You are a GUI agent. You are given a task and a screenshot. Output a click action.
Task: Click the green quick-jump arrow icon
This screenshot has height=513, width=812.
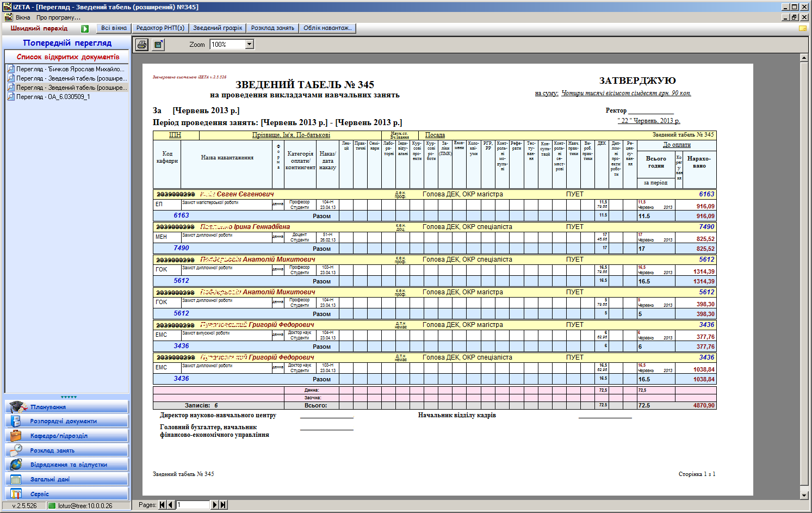pyautogui.click(x=85, y=28)
